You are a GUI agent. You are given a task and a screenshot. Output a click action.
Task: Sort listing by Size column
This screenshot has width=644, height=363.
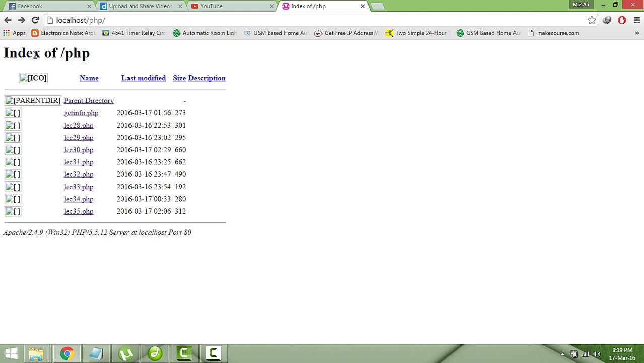pyautogui.click(x=179, y=78)
